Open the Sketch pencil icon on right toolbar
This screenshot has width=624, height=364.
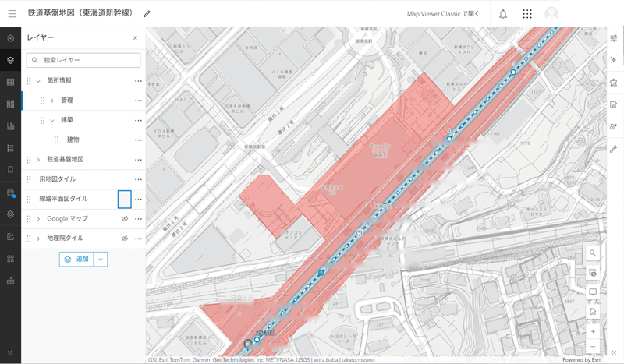click(613, 127)
